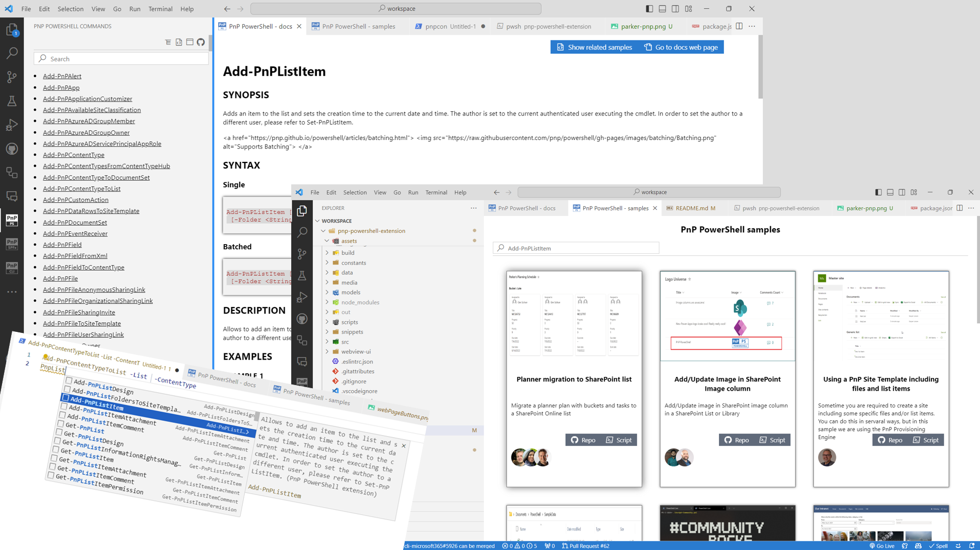Select the PnP PS extension icon in the activity bar
Screen dimensions: 980x550
pos(12,220)
